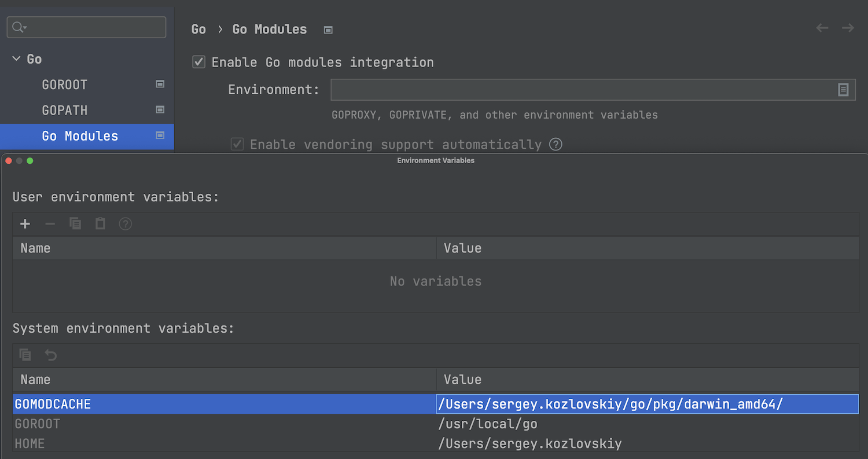The image size is (868, 459).
Task: Select Go Modules in settings sidebar
Action: pos(80,136)
